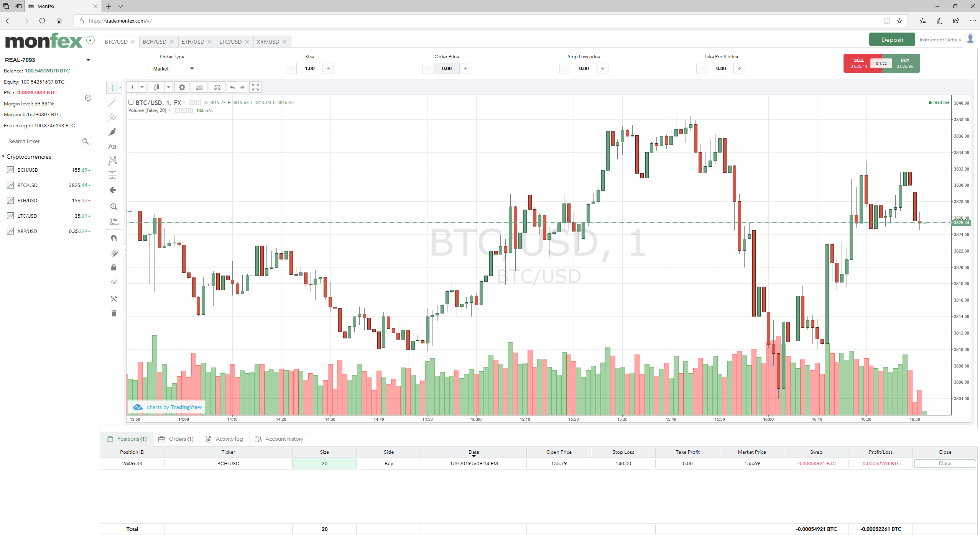Open the indicators chart icon

(x=199, y=87)
